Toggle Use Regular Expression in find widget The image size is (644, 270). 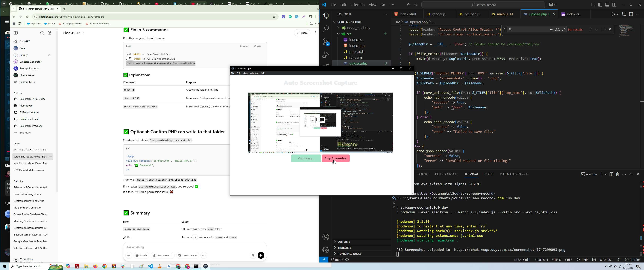point(563,30)
